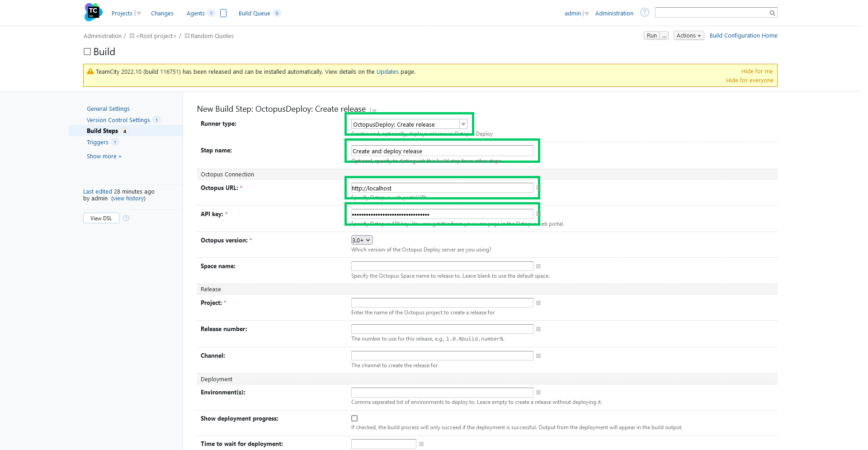The width and height of the screenshot is (868, 450).
Task: Open Version Control Settings section
Action: click(118, 120)
